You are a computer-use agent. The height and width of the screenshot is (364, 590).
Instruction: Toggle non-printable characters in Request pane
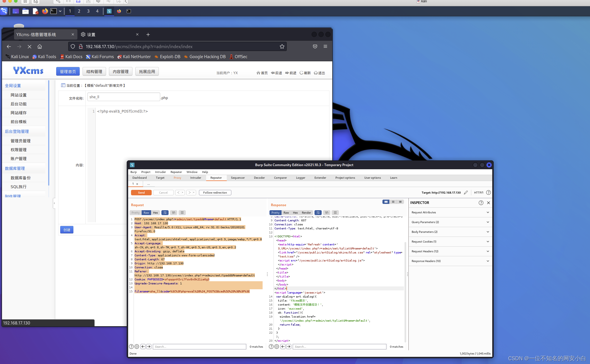(x=173, y=213)
